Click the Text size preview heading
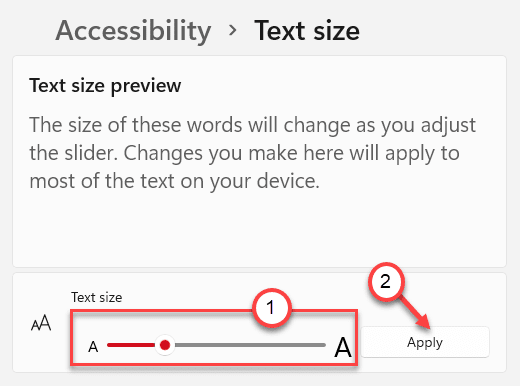The width and height of the screenshot is (520, 386). pos(105,86)
